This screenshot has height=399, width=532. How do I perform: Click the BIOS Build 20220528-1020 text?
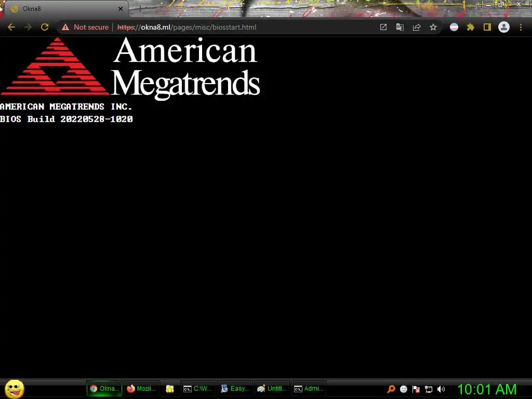point(66,119)
